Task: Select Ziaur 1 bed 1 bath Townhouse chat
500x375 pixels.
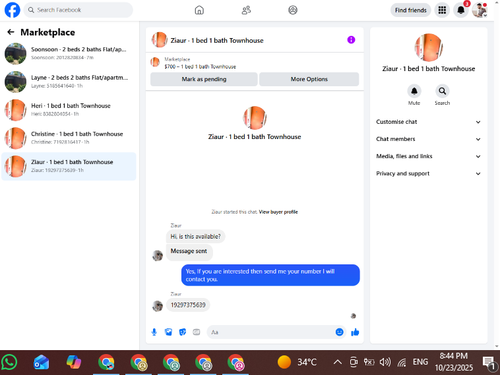Action: pos(69,166)
